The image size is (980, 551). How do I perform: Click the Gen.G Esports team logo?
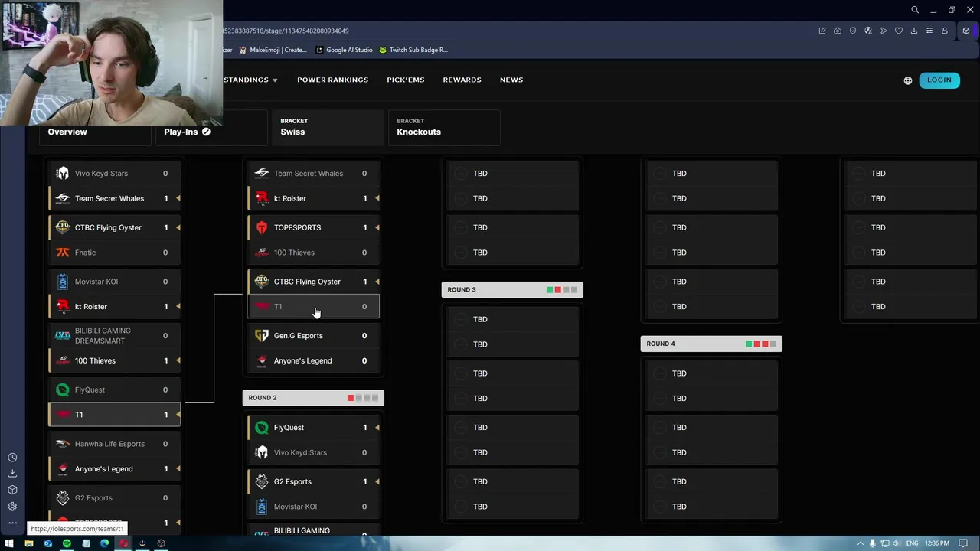point(262,336)
